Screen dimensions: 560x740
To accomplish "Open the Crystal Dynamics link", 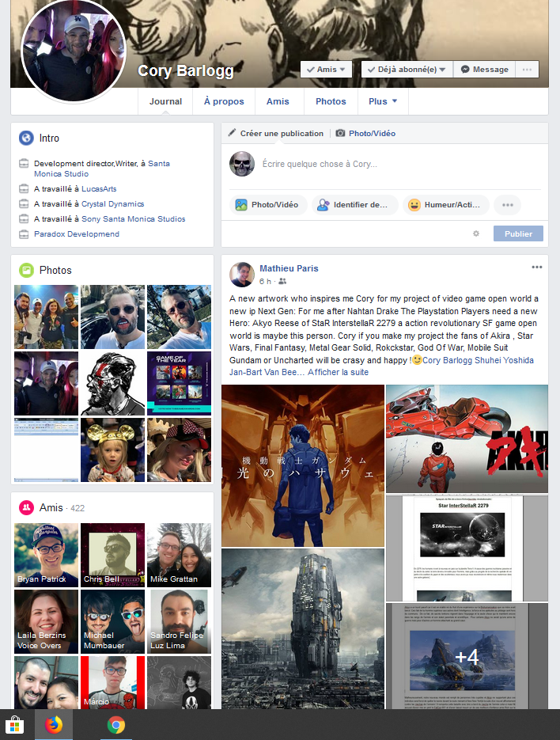I will coord(113,204).
